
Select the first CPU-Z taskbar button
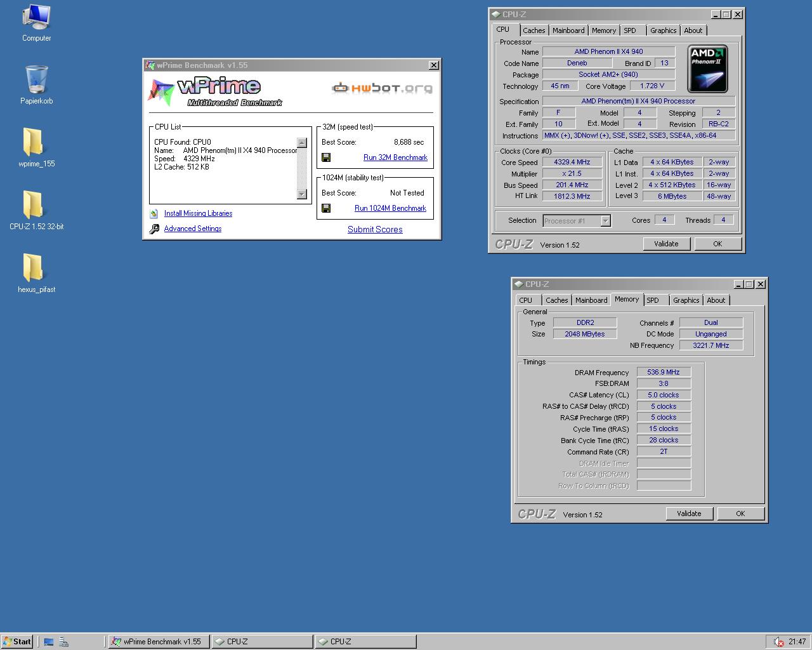point(262,642)
